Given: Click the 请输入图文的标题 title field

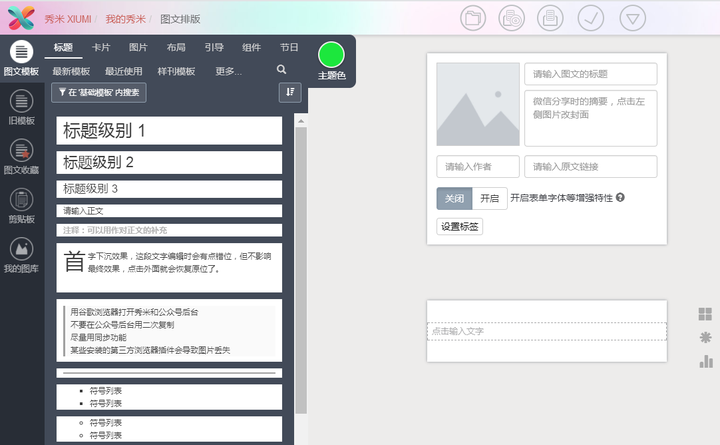Looking at the screenshot, I should point(591,74).
